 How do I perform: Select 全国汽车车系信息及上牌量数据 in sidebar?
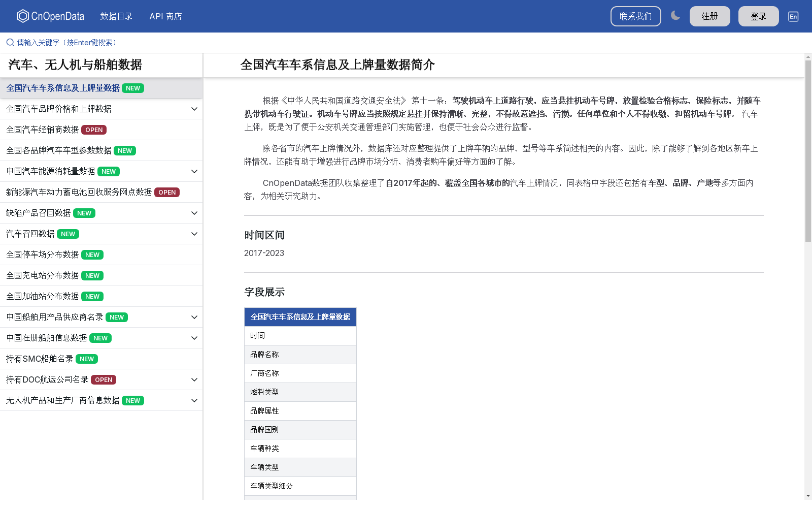pos(101,88)
